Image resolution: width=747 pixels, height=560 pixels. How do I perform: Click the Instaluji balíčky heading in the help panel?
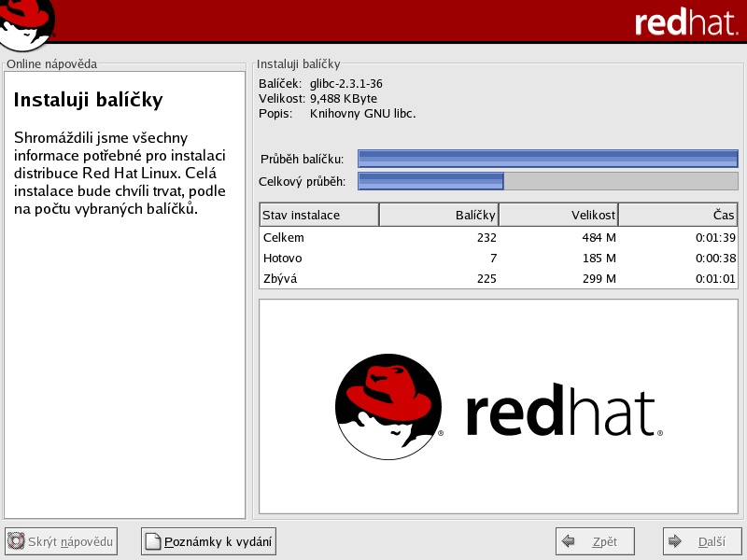(x=89, y=100)
